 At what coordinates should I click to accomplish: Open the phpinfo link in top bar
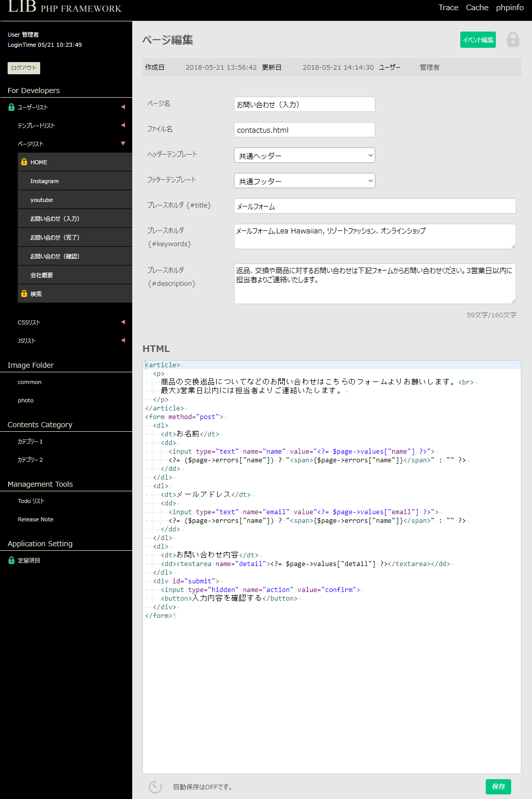[x=510, y=8]
